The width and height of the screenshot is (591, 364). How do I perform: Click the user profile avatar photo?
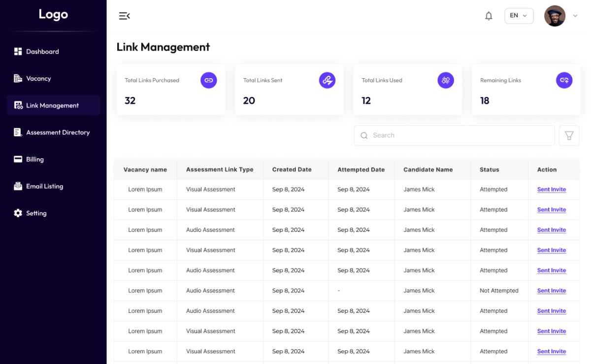click(x=555, y=16)
